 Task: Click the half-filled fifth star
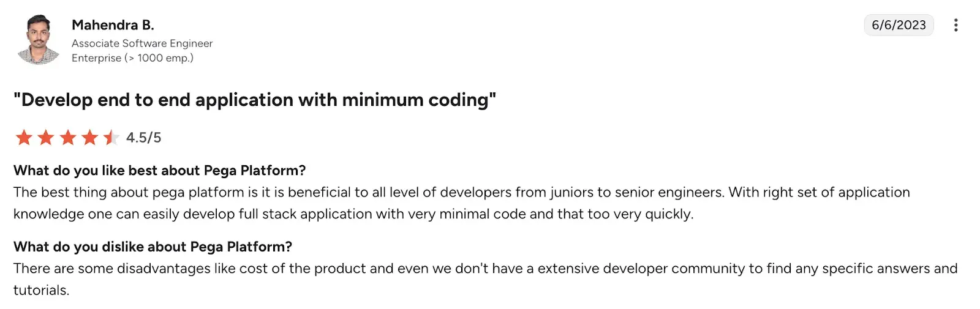(111, 138)
